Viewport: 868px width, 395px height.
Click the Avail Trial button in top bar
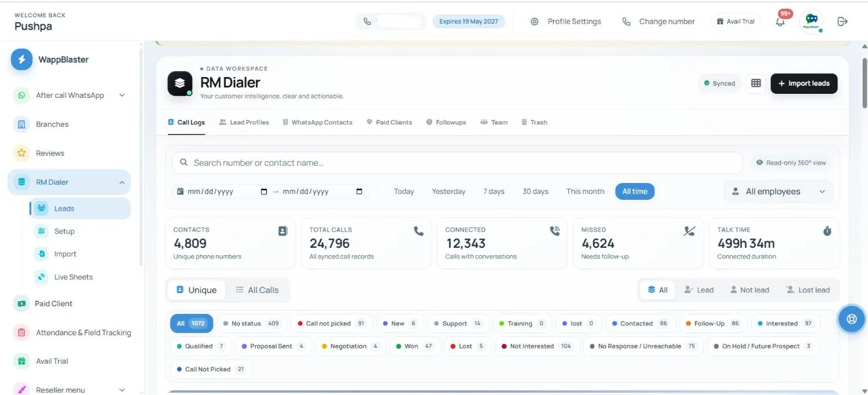pyautogui.click(x=735, y=21)
